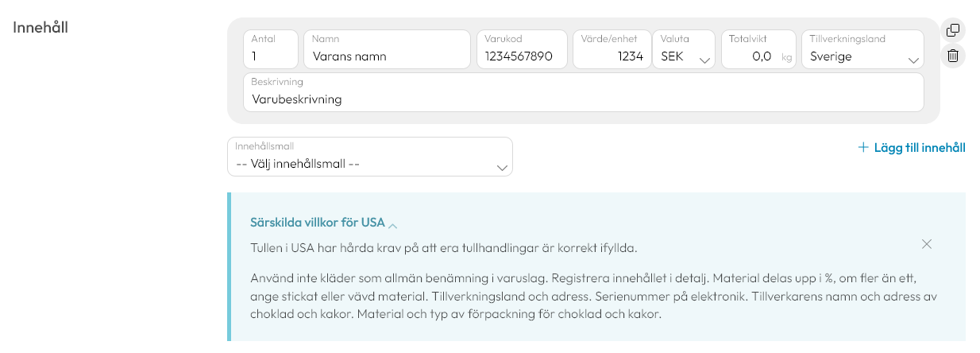980x353 pixels.
Task: Open the Valuta currency dropdown
Action: pos(683,49)
